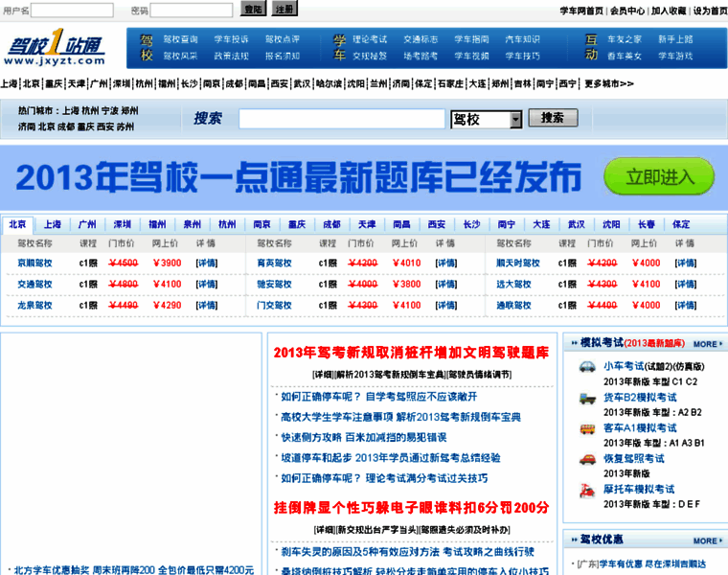Screen dimensions: 728x575
Task: Click 石家庄 in the city list row
Action: pyautogui.click(x=450, y=84)
